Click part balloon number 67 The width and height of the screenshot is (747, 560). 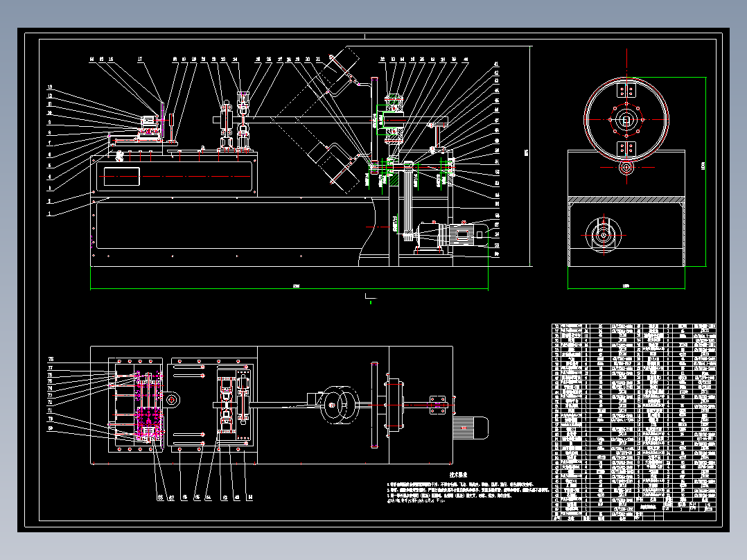tap(172, 498)
